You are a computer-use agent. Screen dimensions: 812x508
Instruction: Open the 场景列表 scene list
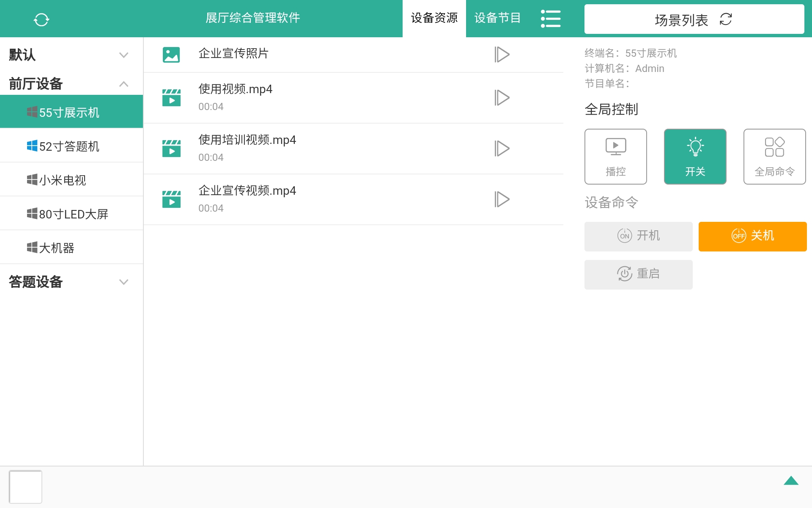(681, 20)
